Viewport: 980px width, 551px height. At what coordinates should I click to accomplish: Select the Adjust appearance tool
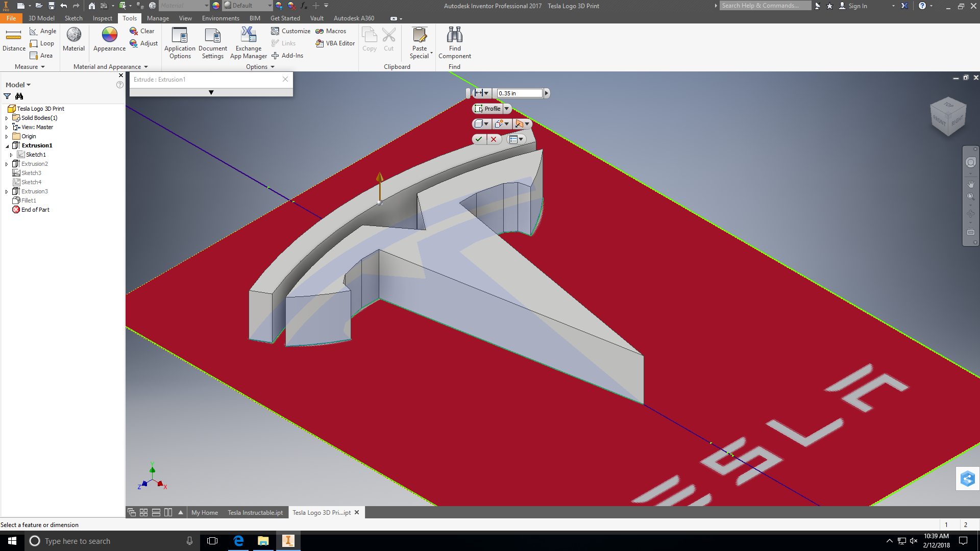(x=143, y=43)
